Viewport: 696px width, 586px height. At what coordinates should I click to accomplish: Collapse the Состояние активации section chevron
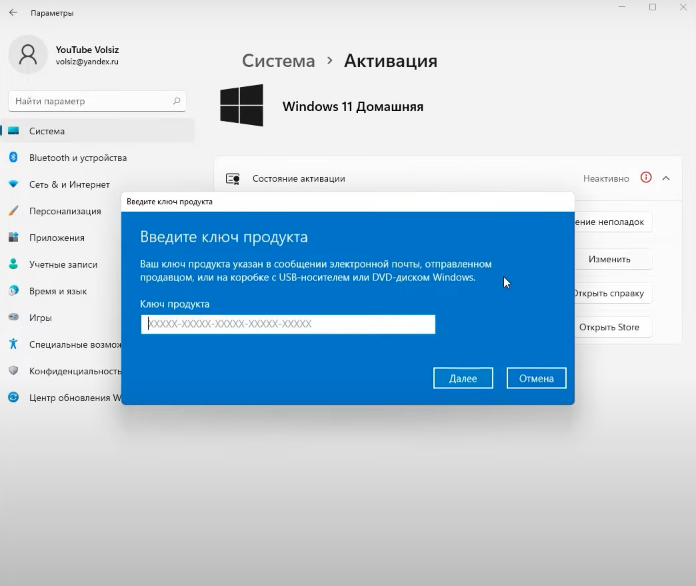click(666, 178)
